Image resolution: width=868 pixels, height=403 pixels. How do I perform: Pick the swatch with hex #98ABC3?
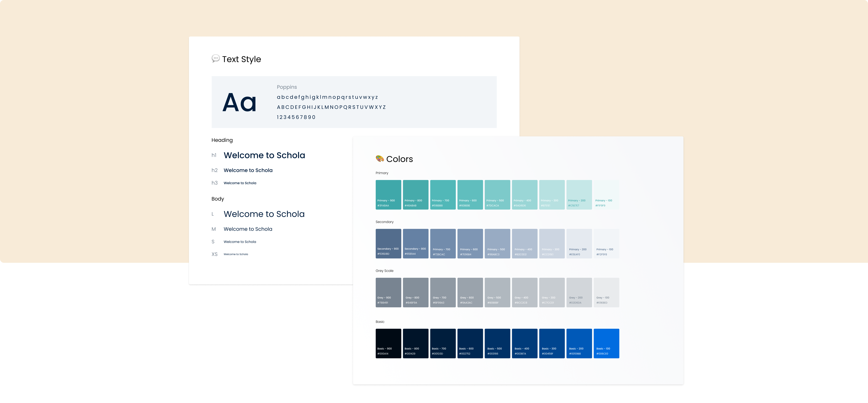click(497, 244)
